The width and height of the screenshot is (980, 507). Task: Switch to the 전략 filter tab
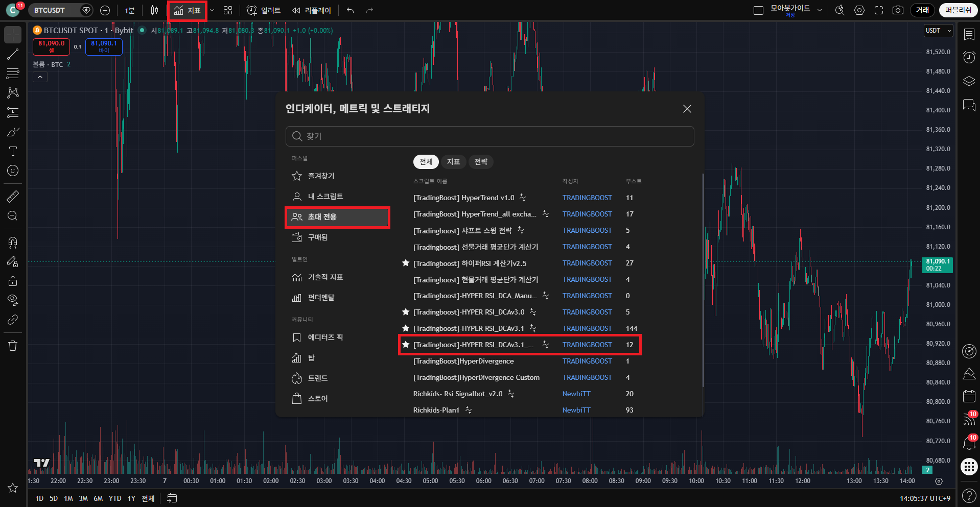coord(481,162)
